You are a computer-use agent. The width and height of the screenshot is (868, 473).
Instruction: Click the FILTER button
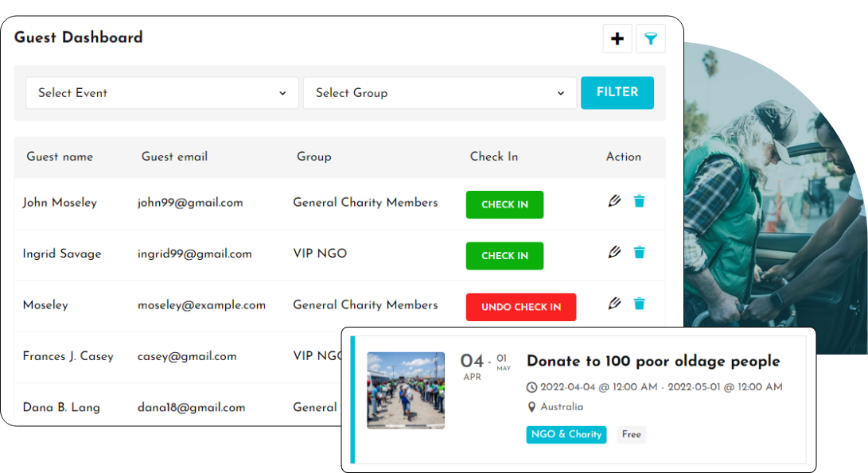tap(617, 92)
